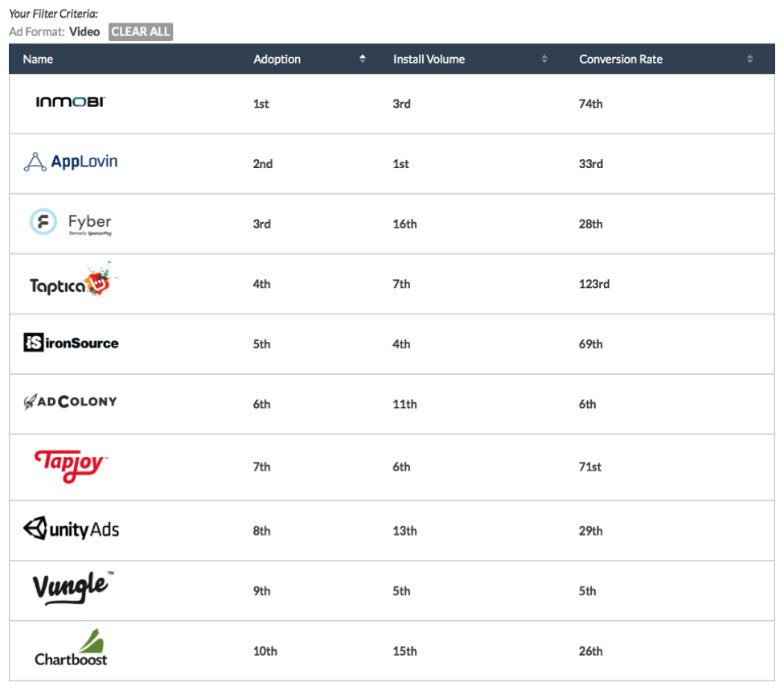Click the AdColony logo
The height and width of the screenshot is (691, 784).
71,401
